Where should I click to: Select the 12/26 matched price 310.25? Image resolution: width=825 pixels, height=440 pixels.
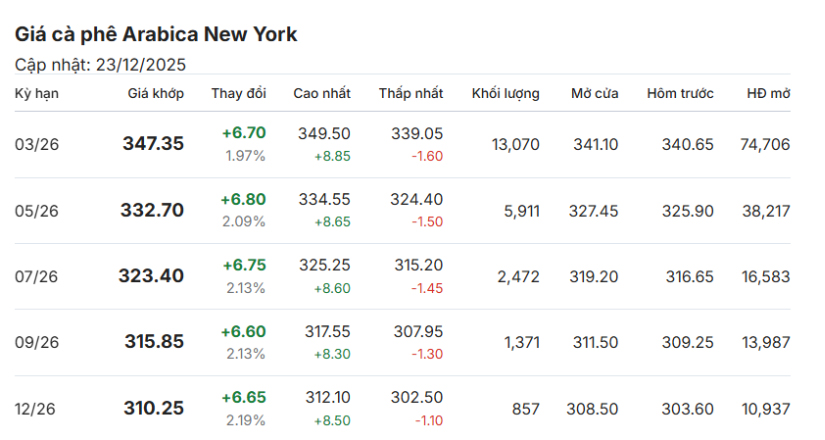154,409
